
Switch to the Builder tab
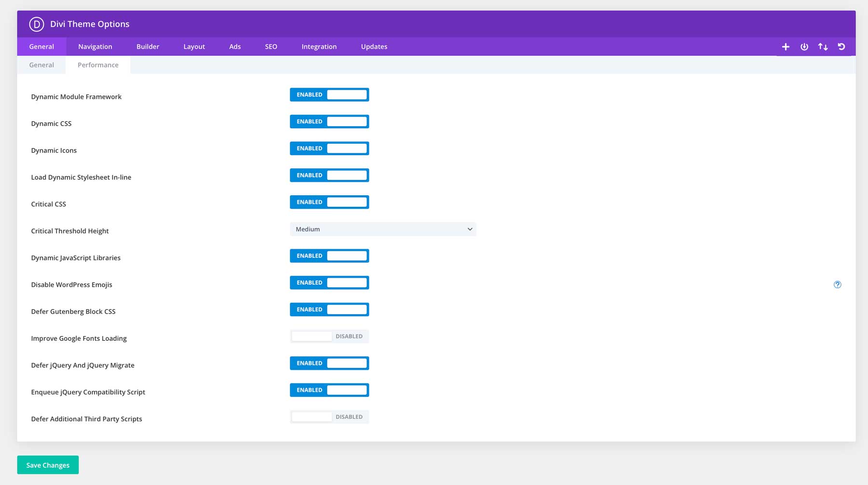[x=148, y=46]
